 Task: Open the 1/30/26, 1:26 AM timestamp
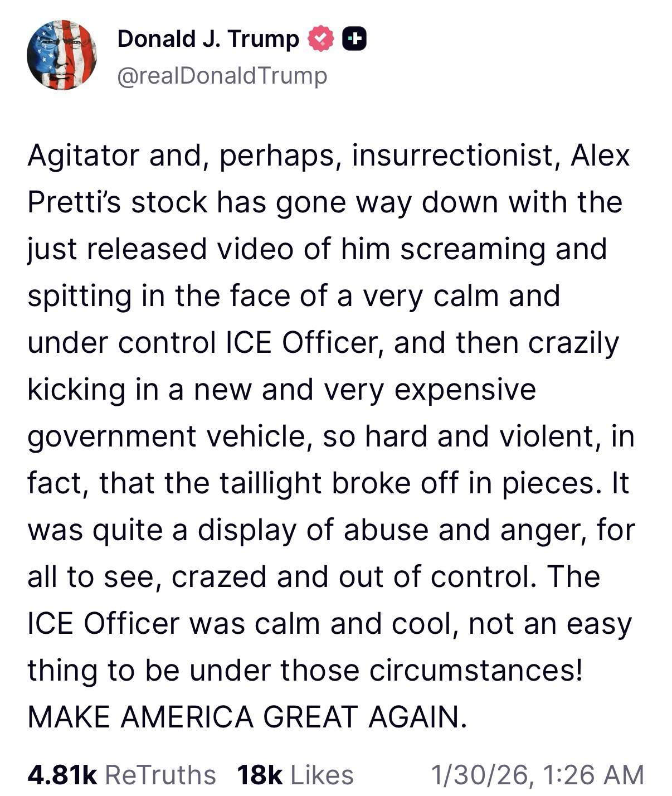click(x=538, y=774)
